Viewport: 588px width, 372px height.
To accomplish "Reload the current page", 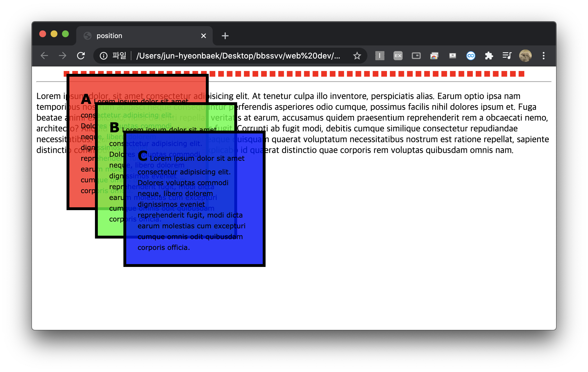I will (81, 56).
